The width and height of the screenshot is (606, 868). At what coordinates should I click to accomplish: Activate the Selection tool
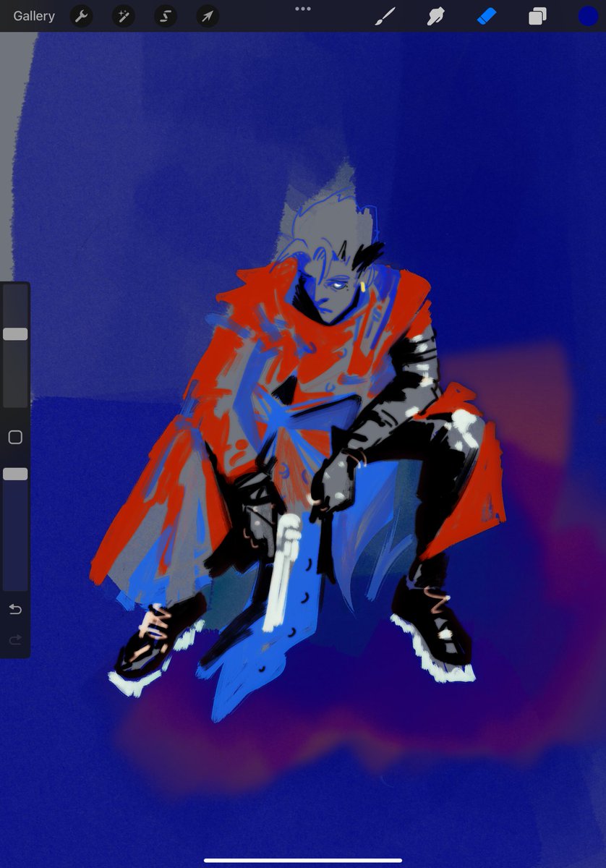(165, 16)
